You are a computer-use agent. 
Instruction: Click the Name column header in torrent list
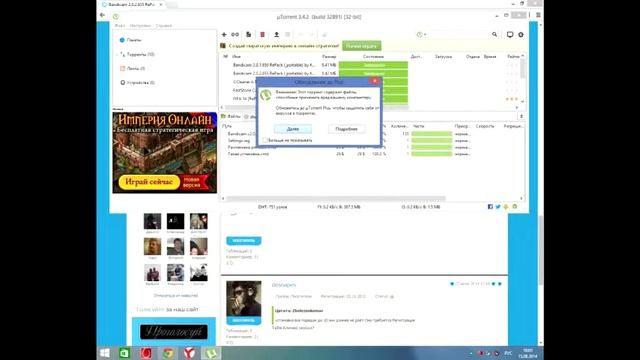[236, 56]
